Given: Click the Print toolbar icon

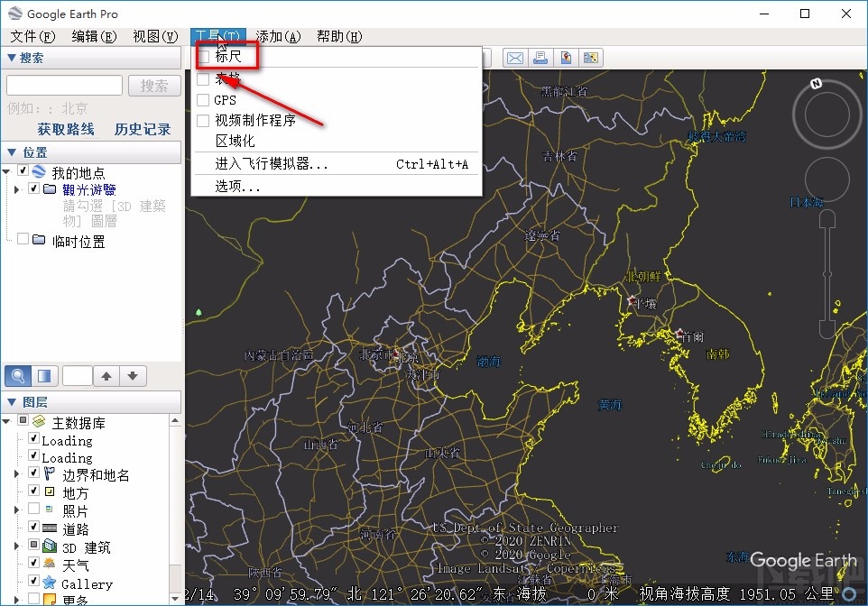Looking at the screenshot, I should coord(540,58).
